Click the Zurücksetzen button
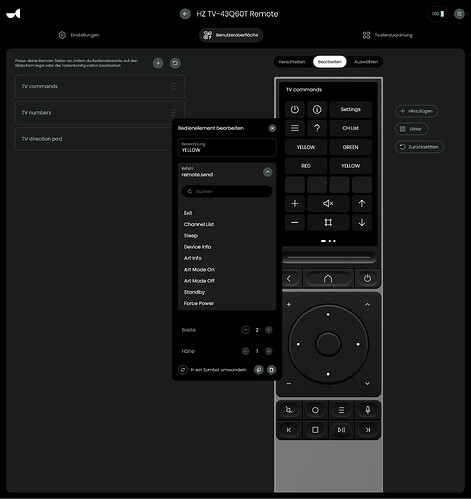The height and width of the screenshot is (499, 471). coord(419,147)
